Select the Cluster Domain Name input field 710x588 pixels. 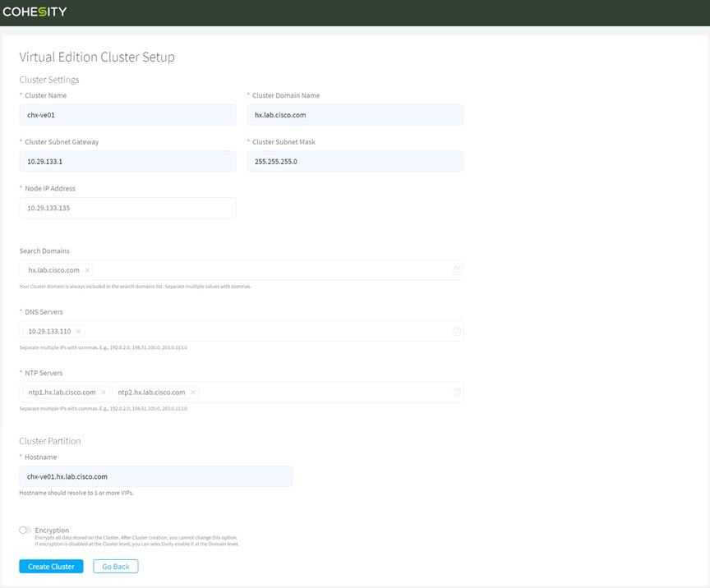[355, 114]
